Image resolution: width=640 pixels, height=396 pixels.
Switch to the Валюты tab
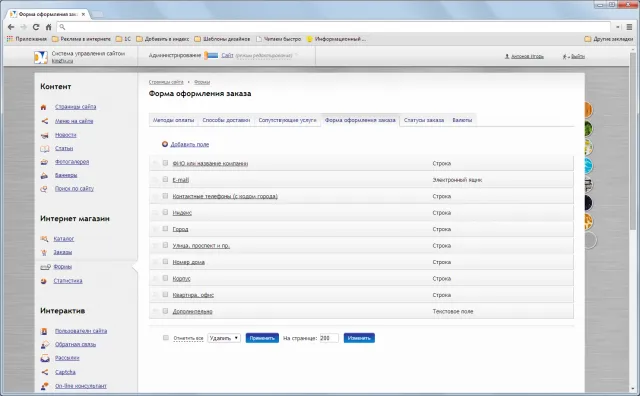click(x=462, y=120)
